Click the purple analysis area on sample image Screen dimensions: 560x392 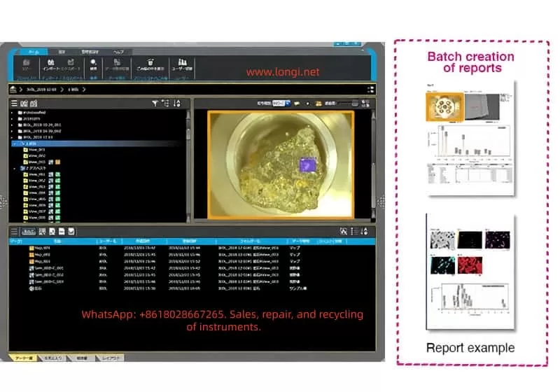[307, 165]
